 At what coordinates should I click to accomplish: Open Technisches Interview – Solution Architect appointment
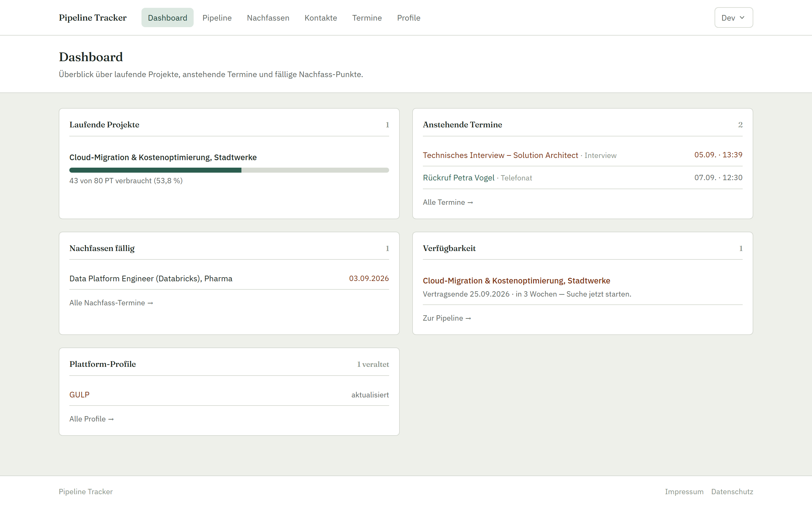[x=500, y=155]
